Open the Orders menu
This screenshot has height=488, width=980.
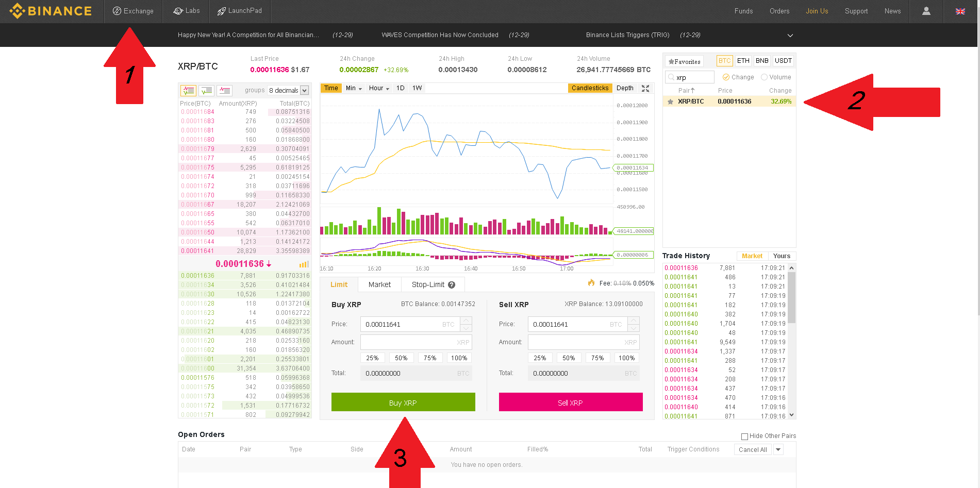pyautogui.click(x=779, y=11)
